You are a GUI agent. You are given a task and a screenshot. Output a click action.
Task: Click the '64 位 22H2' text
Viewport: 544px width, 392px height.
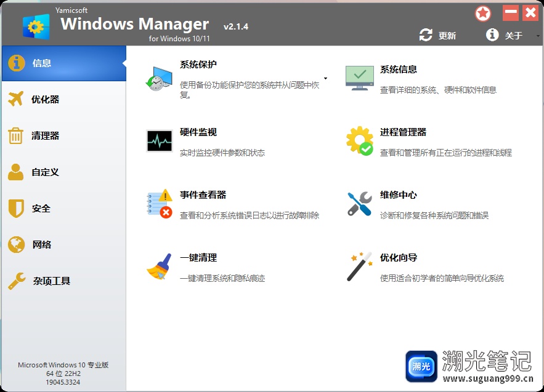[x=63, y=374]
